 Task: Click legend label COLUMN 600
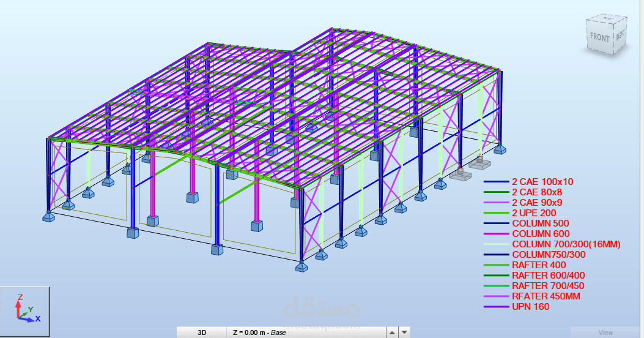pos(541,233)
